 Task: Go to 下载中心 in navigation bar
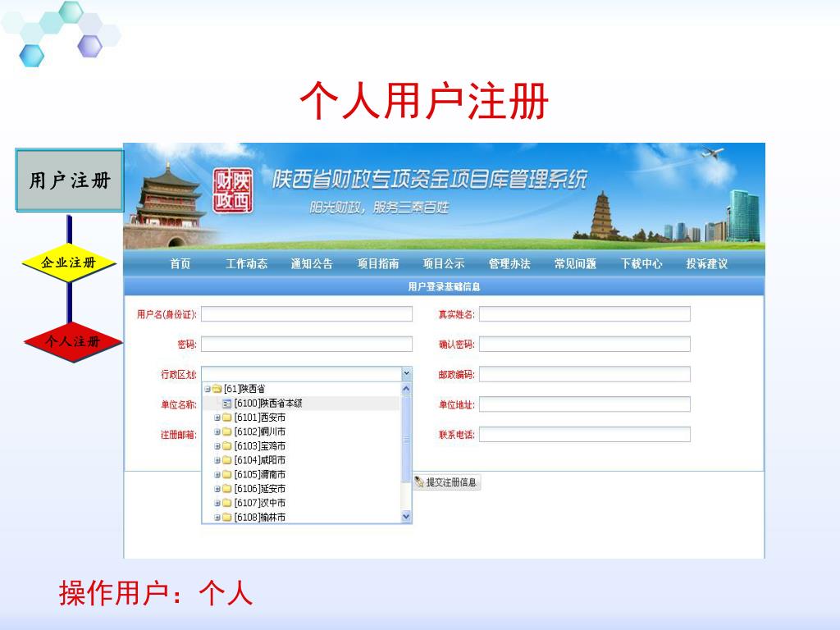point(641,264)
